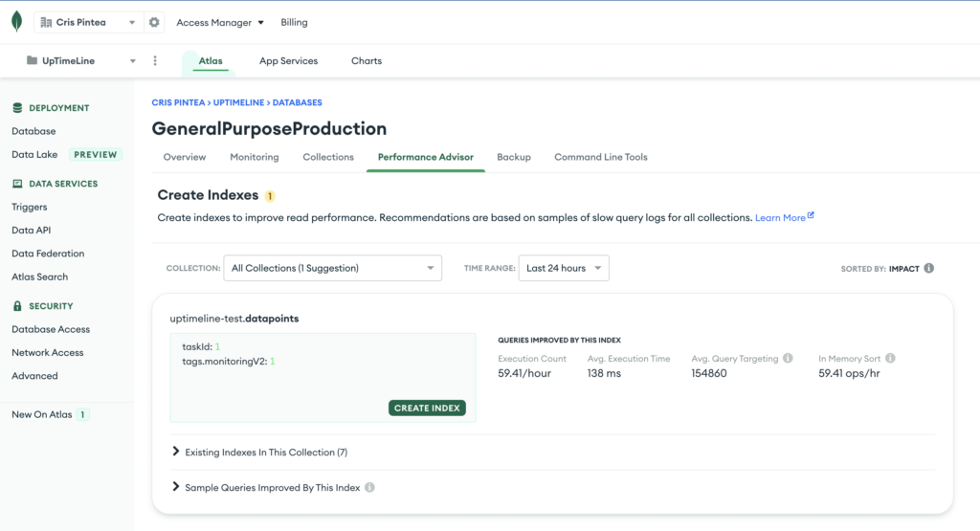Open Network Access in sidebar
This screenshot has height=531, width=980.
tap(48, 352)
